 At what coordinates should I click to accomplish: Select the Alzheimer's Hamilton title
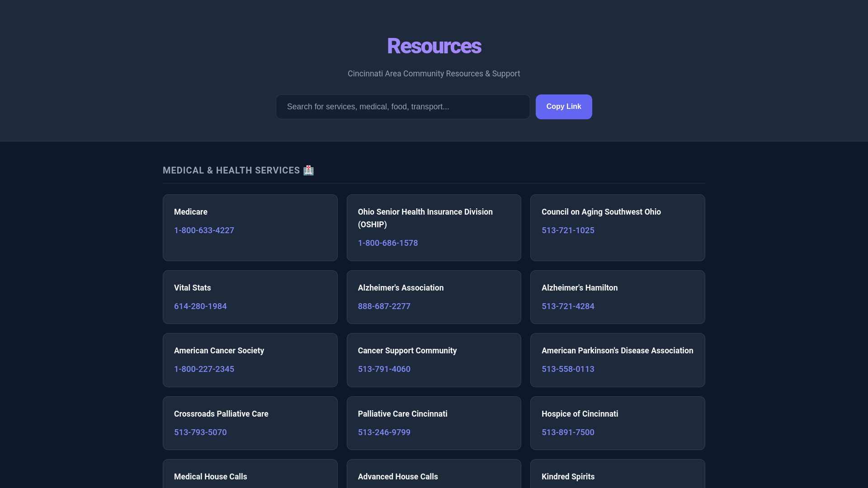pyautogui.click(x=580, y=288)
